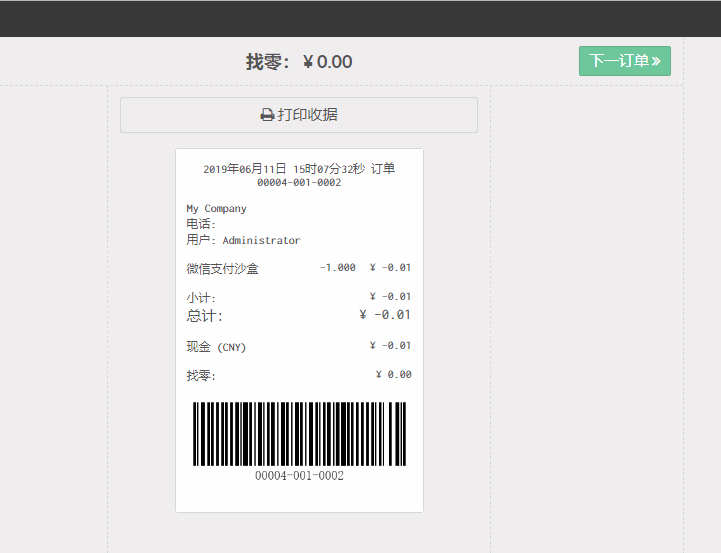Select the 微信支付沙盒 product line item
721x553 pixels.
point(222,269)
